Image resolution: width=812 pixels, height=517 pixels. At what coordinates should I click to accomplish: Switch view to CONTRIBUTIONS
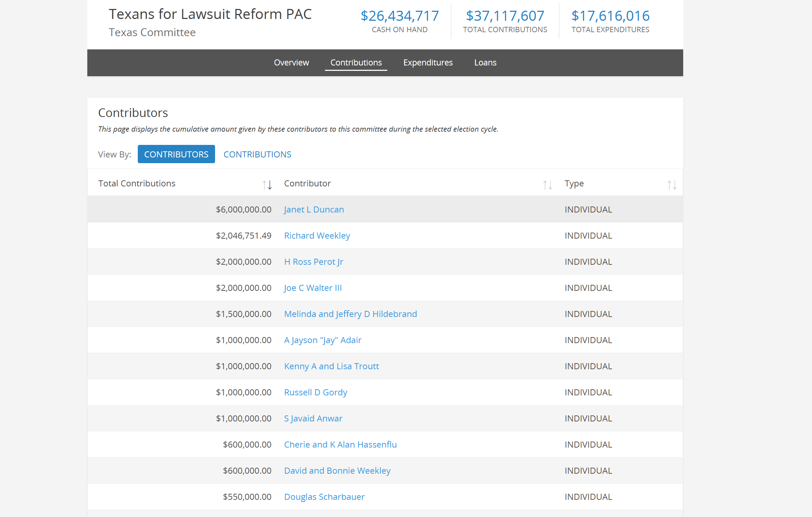point(257,154)
